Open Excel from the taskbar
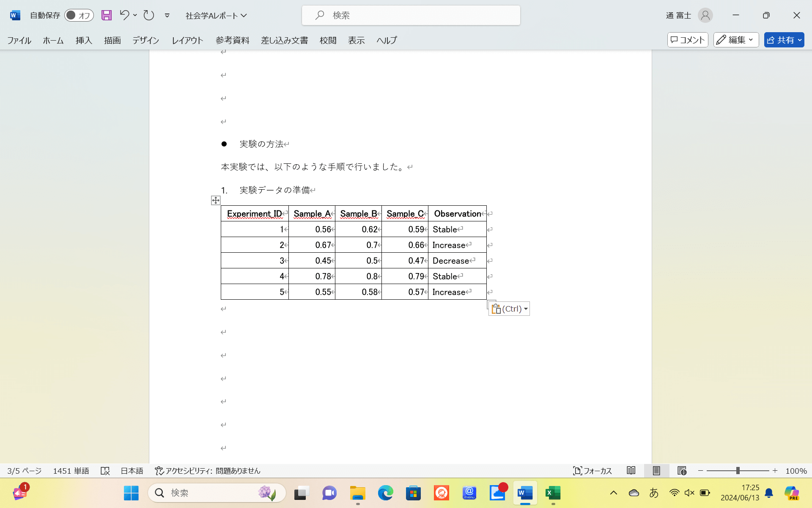This screenshot has height=508, width=812. [x=552, y=493]
